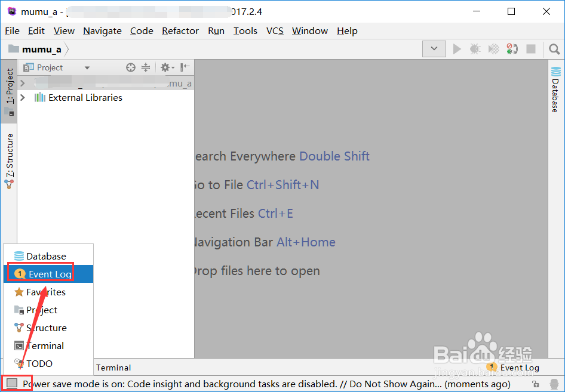The height and width of the screenshot is (392, 565).
Task: Choose Project in the popup list
Action: [48, 310]
